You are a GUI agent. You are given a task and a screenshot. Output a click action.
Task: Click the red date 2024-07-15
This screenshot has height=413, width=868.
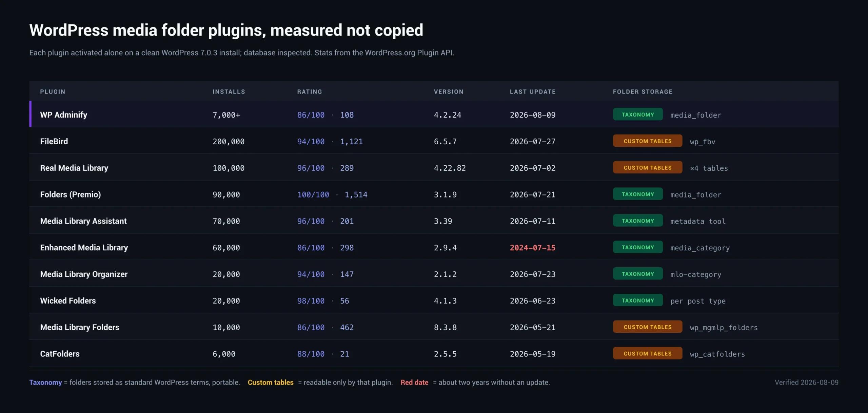(533, 248)
